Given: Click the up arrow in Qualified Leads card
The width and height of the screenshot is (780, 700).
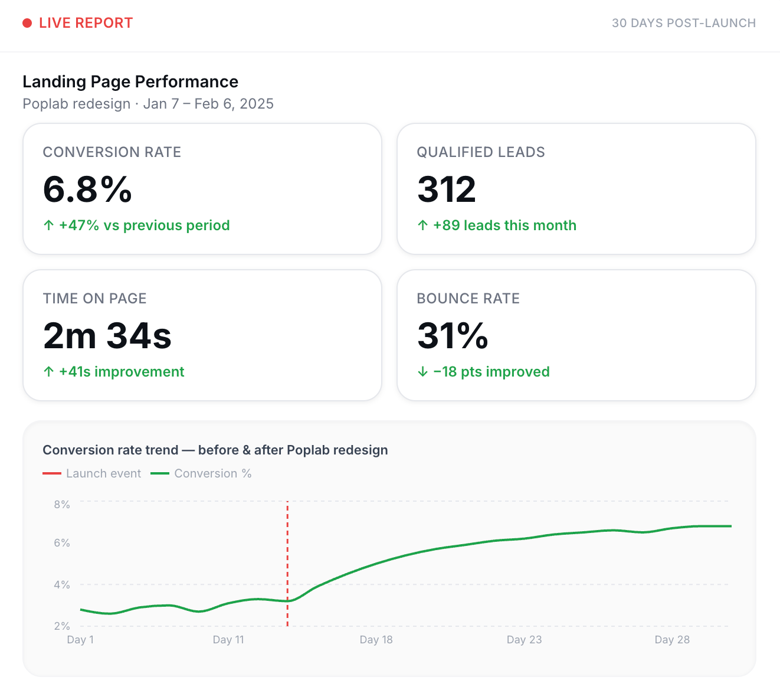Looking at the screenshot, I should tap(422, 225).
